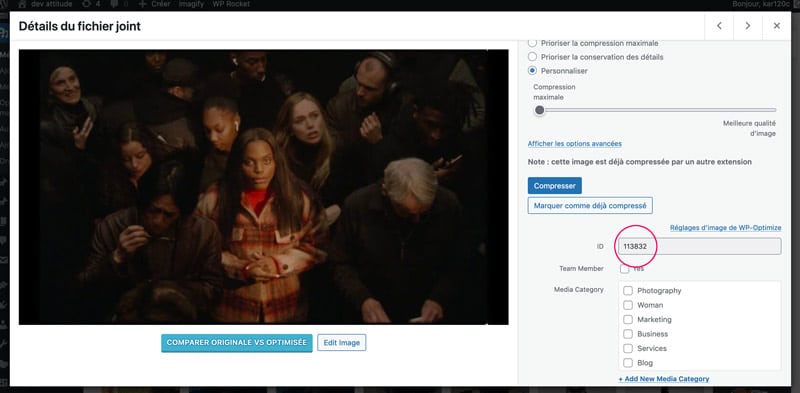Open the home icon for dev attitude site

pos(21,4)
